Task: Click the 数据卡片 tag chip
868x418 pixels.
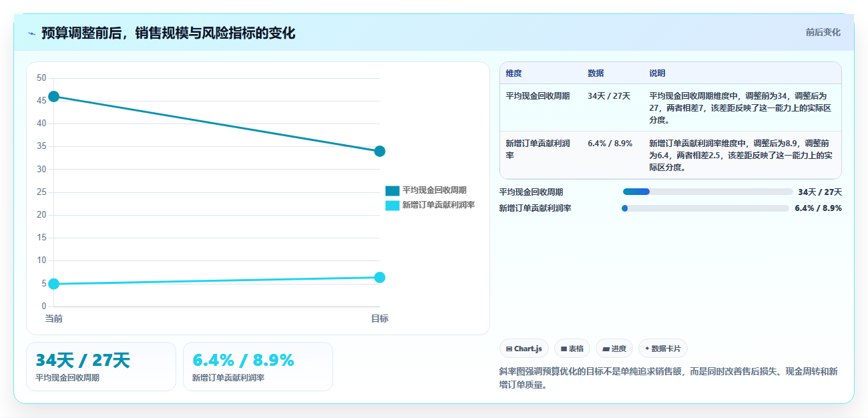Action: point(662,349)
